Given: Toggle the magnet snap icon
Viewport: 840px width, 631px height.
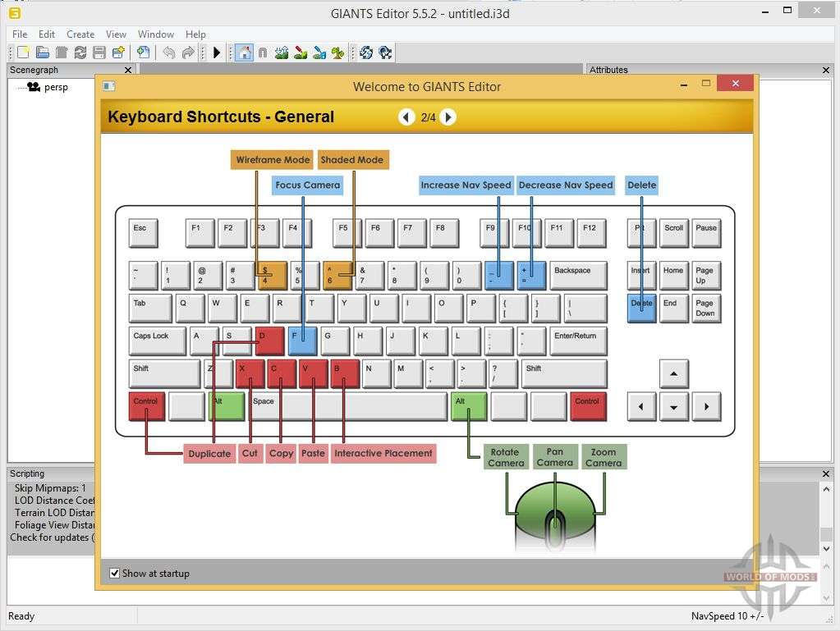Looking at the screenshot, I should [263, 53].
